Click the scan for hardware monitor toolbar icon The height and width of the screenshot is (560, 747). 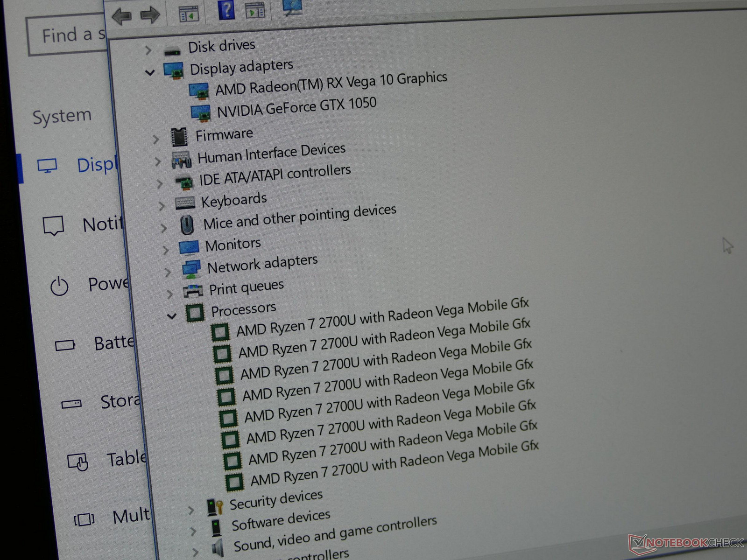pos(293,7)
